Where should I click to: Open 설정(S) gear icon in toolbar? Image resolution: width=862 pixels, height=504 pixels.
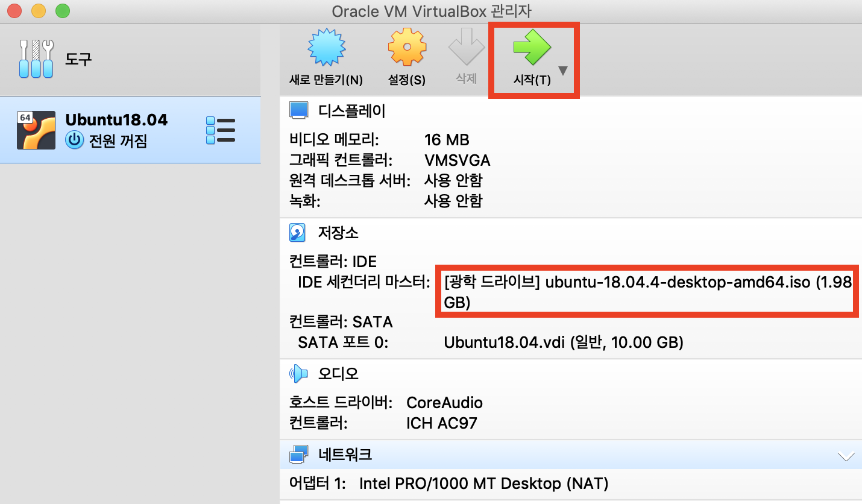click(406, 48)
